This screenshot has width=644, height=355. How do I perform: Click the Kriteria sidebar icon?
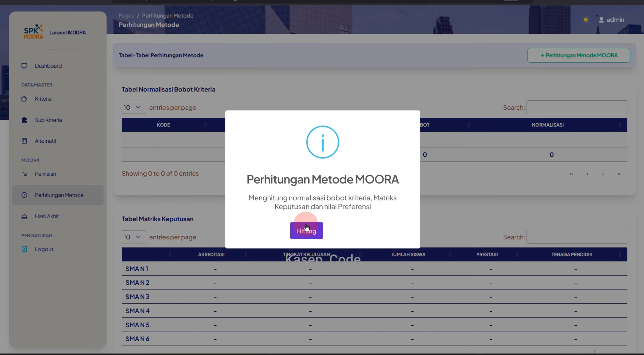(24, 99)
